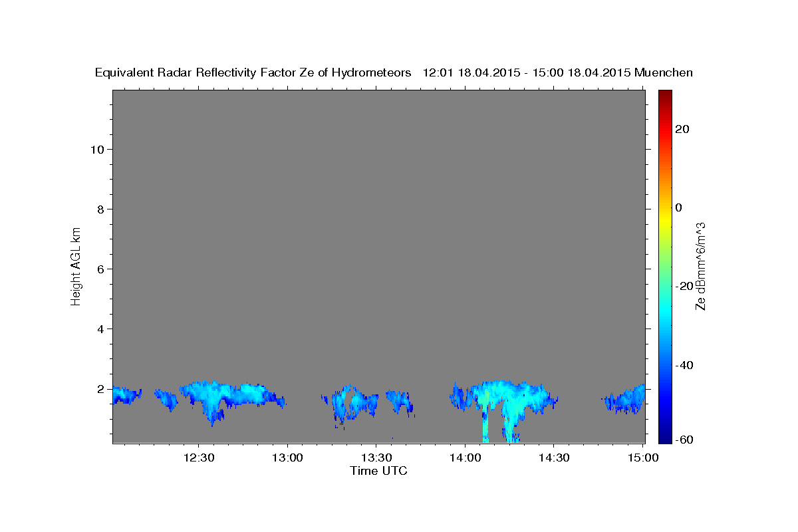Click the cloud echo near 15:00 UTC

[625, 399]
